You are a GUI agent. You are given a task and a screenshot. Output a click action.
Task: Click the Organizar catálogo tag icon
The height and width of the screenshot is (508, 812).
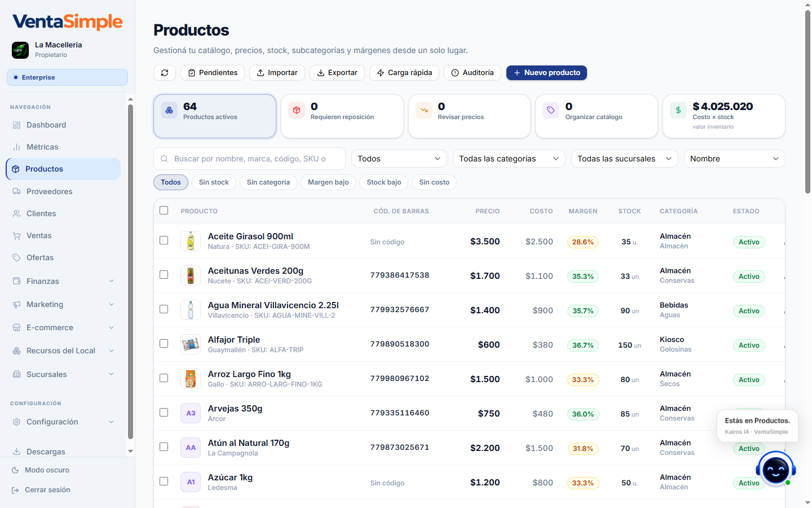[551, 111]
